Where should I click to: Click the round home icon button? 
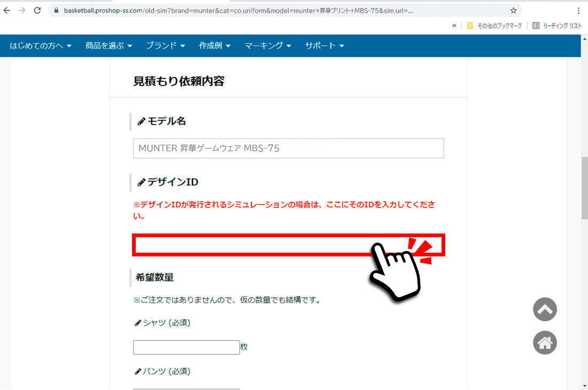pos(545,343)
